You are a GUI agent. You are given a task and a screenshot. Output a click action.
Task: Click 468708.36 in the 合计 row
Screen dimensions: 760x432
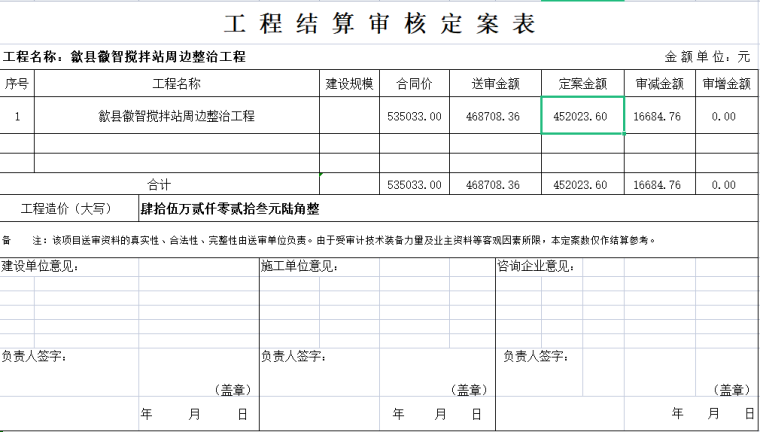[x=494, y=185]
